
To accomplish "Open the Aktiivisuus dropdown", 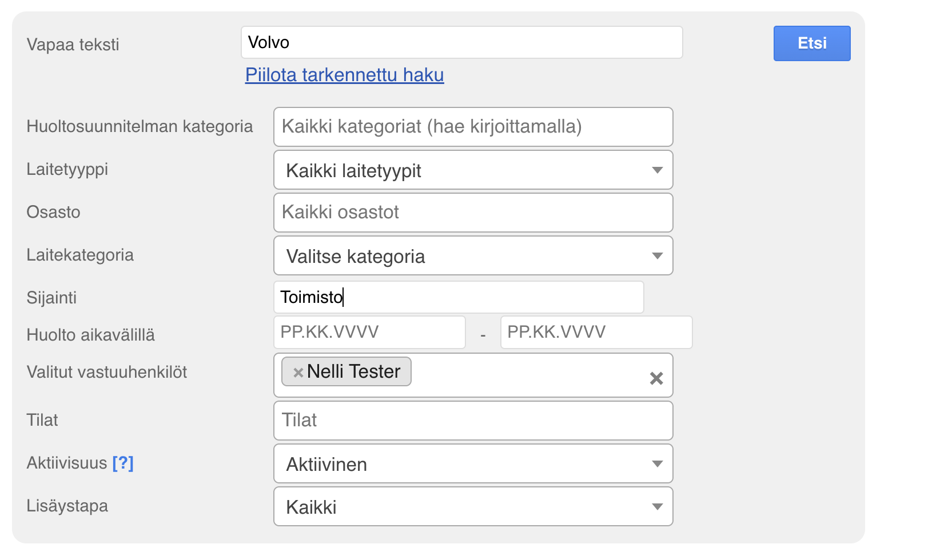I will pos(472,464).
